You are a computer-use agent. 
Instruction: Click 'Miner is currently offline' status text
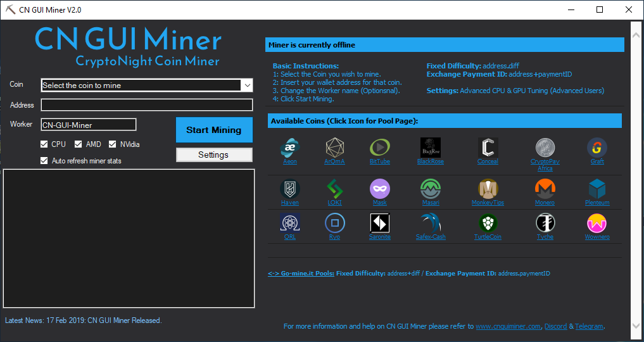[x=312, y=45]
